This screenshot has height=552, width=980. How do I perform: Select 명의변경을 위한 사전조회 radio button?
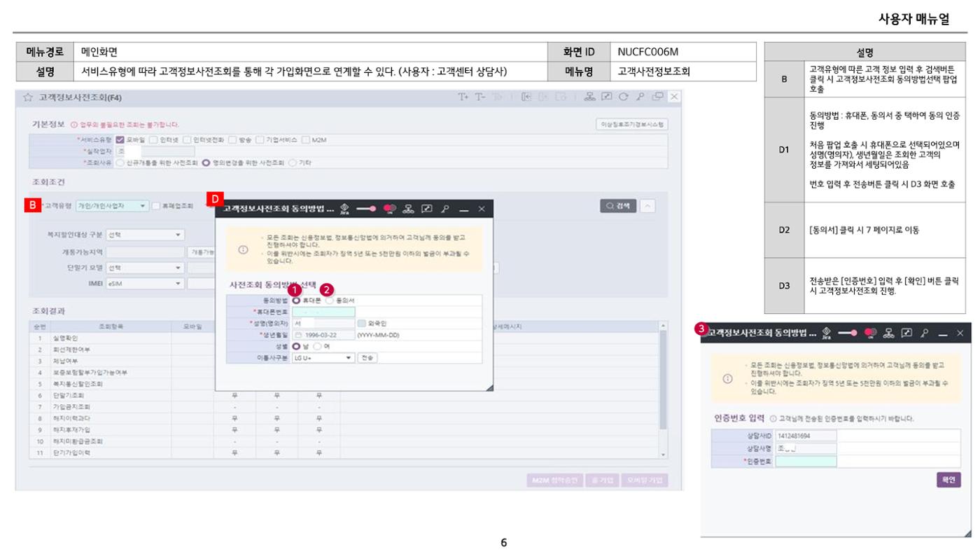pyautogui.click(x=206, y=162)
